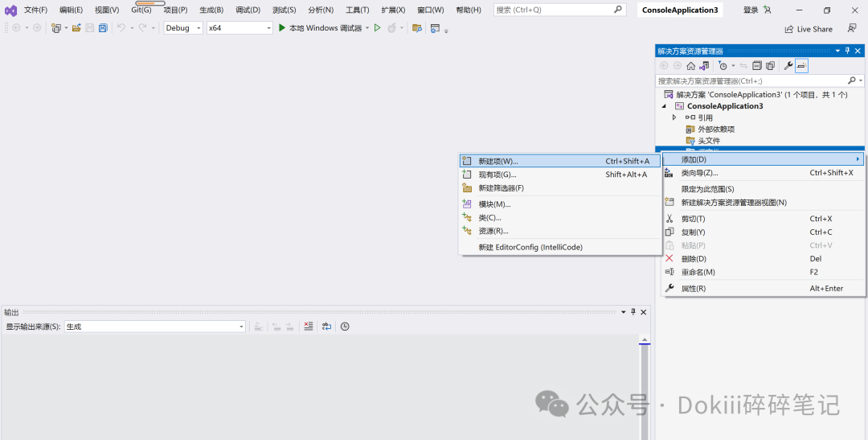Click the Pending Changes Filter clock icon

pos(723,66)
